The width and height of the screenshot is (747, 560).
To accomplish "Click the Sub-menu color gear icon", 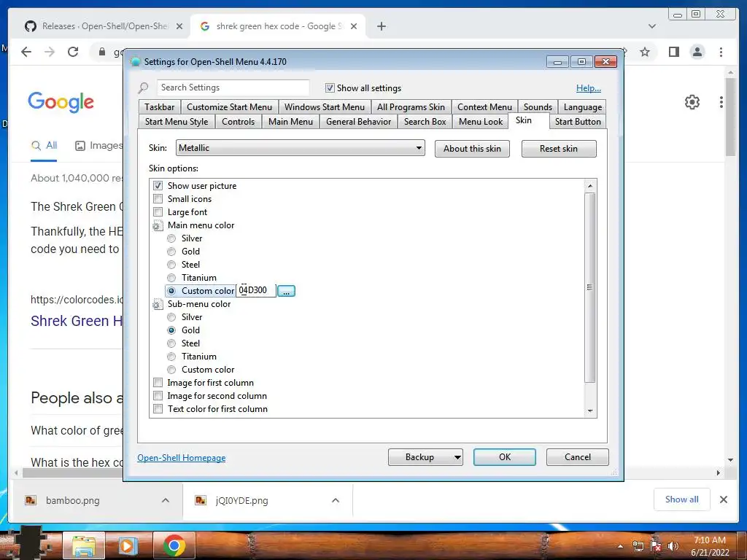I will [158, 304].
